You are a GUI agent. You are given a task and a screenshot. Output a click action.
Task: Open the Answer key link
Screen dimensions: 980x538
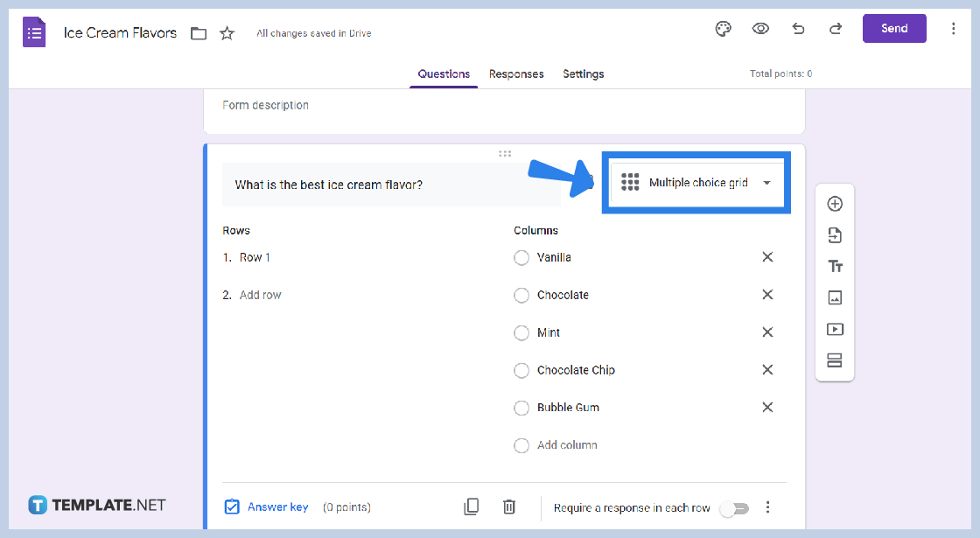click(x=277, y=507)
